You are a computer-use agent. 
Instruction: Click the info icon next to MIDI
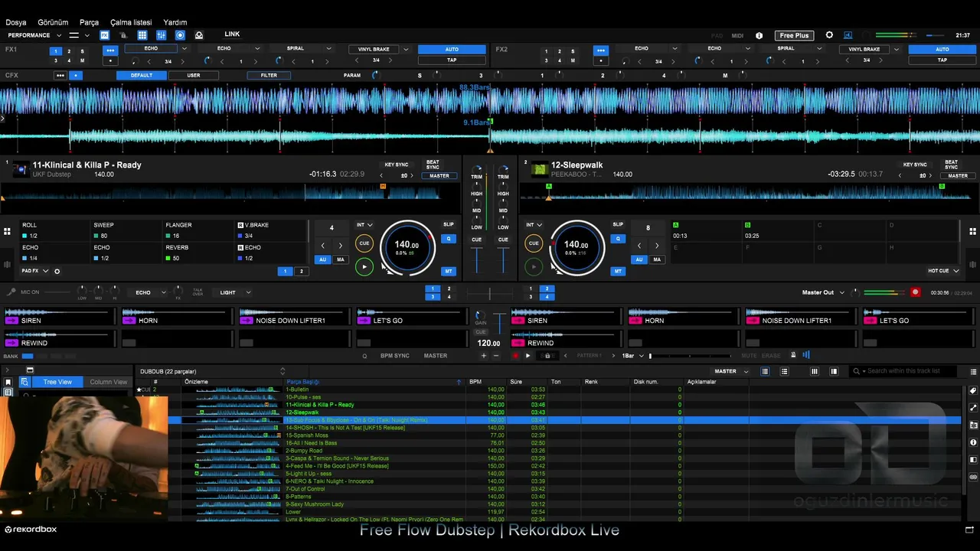pyautogui.click(x=759, y=35)
